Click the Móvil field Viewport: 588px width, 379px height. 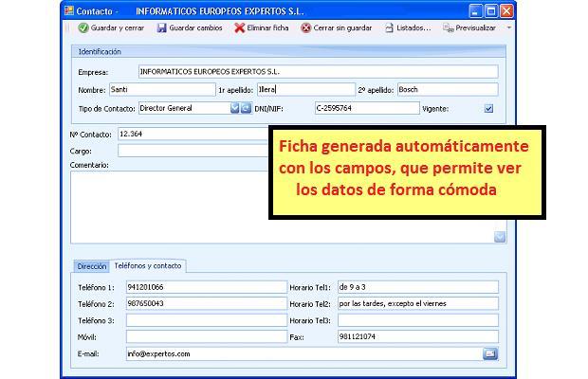207,336
